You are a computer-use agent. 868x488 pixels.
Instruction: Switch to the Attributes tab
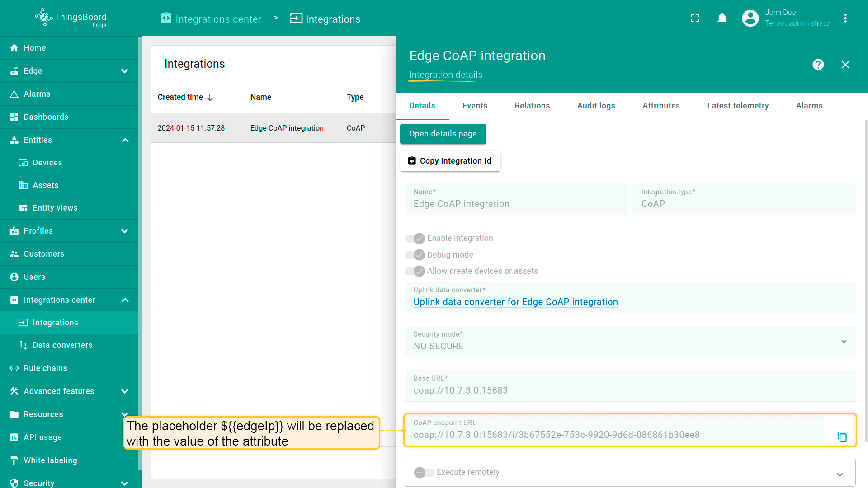pyautogui.click(x=661, y=106)
